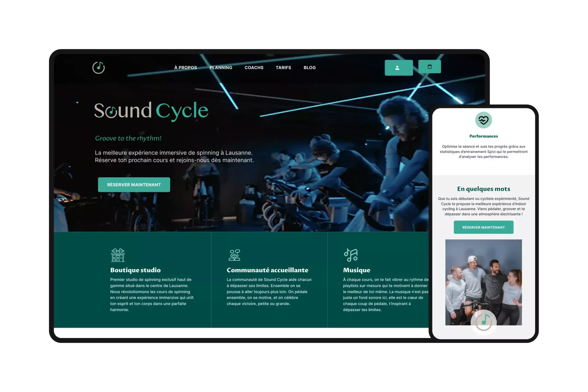Click the 'À chaque cours' music description
Viewport: 588px width, 392px height.
click(x=386, y=295)
